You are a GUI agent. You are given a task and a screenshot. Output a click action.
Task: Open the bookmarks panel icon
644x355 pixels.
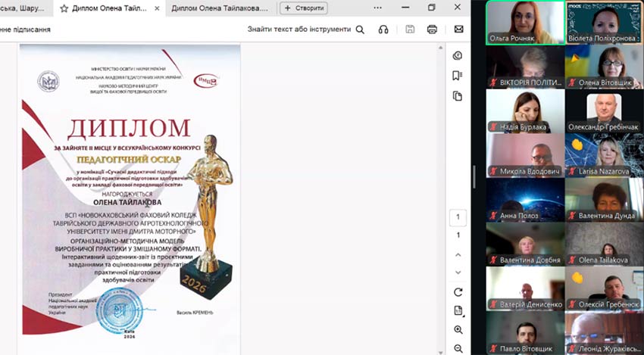tap(457, 76)
